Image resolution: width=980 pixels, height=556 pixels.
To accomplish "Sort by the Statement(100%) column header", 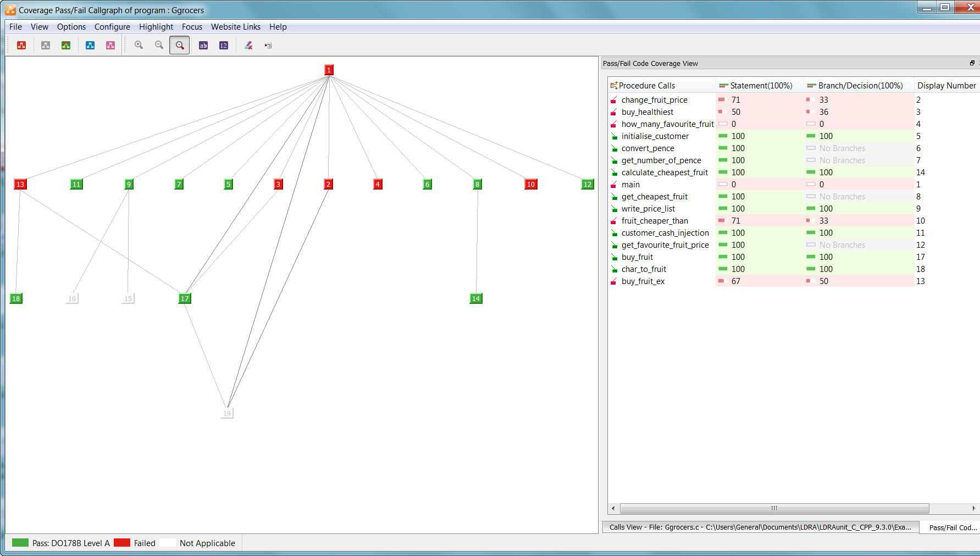I will tap(760, 86).
